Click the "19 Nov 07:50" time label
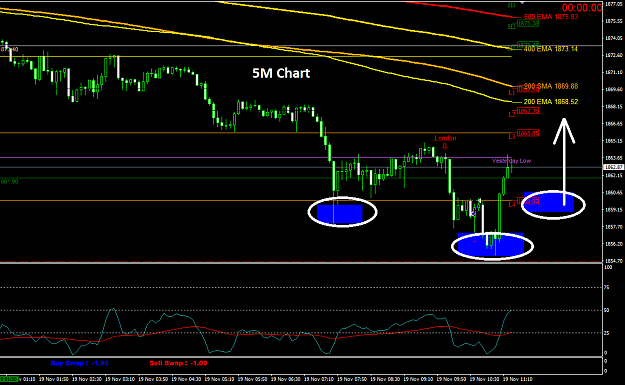The width and height of the screenshot is (625, 385). click(x=352, y=379)
